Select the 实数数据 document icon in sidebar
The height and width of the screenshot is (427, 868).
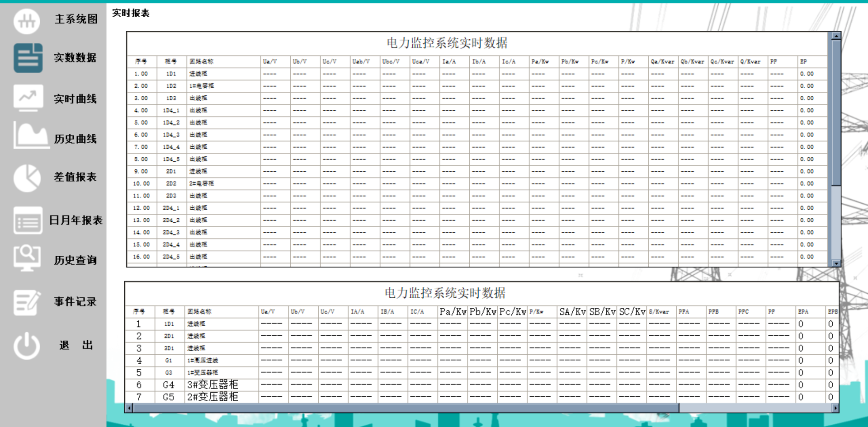point(27,58)
